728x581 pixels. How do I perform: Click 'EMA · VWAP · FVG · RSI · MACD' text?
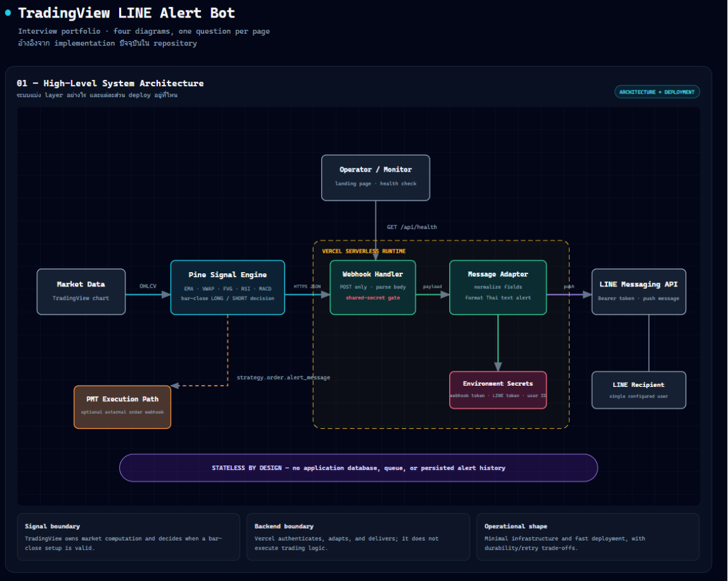click(x=228, y=288)
